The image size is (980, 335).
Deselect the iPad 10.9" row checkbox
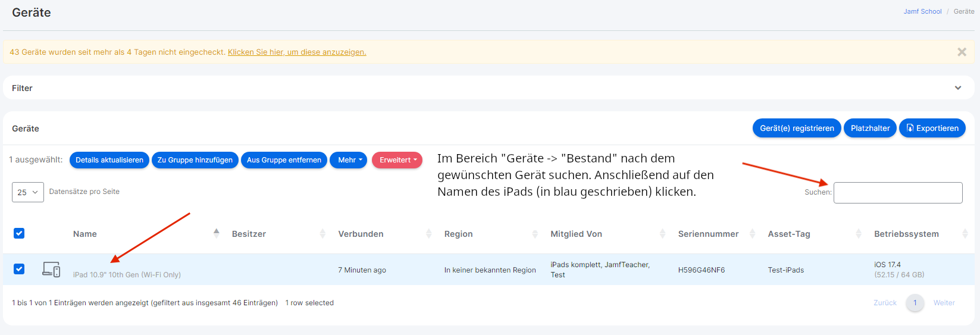(19, 269)
